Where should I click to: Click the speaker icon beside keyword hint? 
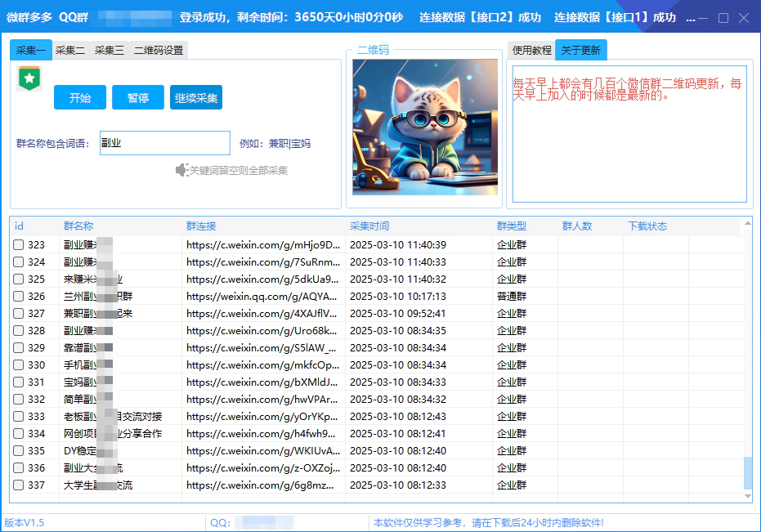[x=181, y=170]
